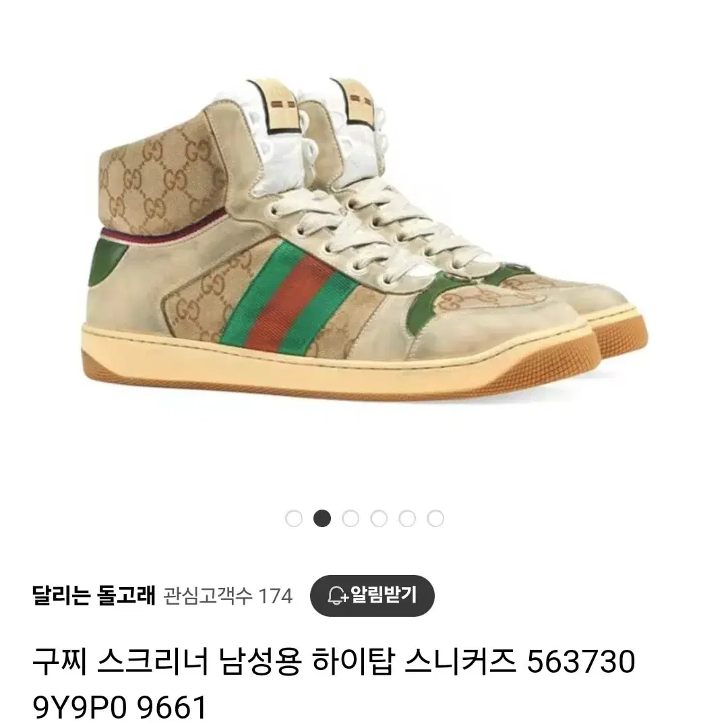Viewport: 728px width, 728px height.
Task: Select the model number 563730 text
Action: 581,662
